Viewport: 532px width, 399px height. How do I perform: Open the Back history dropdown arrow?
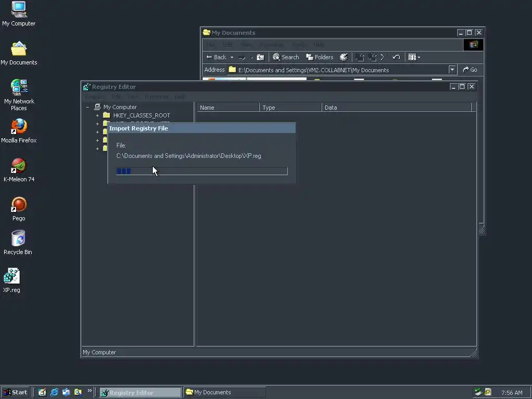point(232,57)
